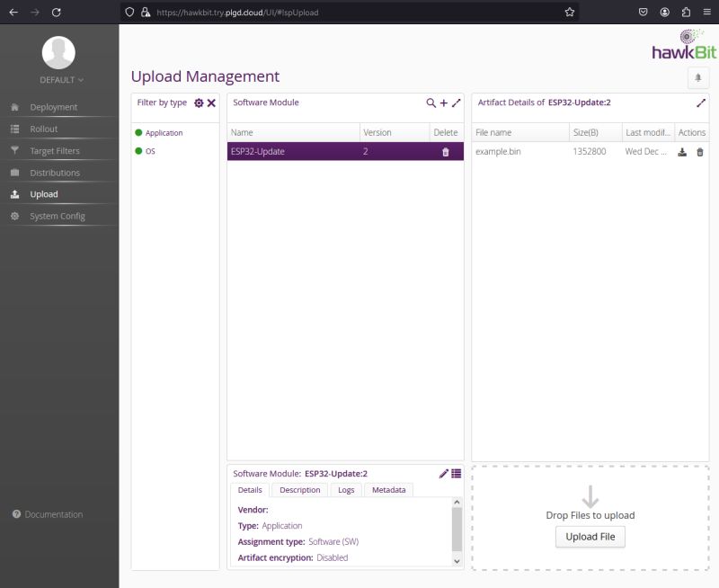Edit software module ESP32-Update:2 with pencil
Viewport: 719px width, 588px height.
tap(443, 474)
